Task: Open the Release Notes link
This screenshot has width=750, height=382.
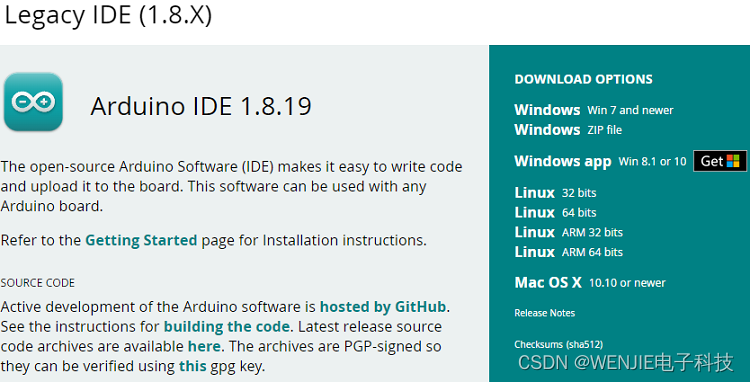Action: 544,313
